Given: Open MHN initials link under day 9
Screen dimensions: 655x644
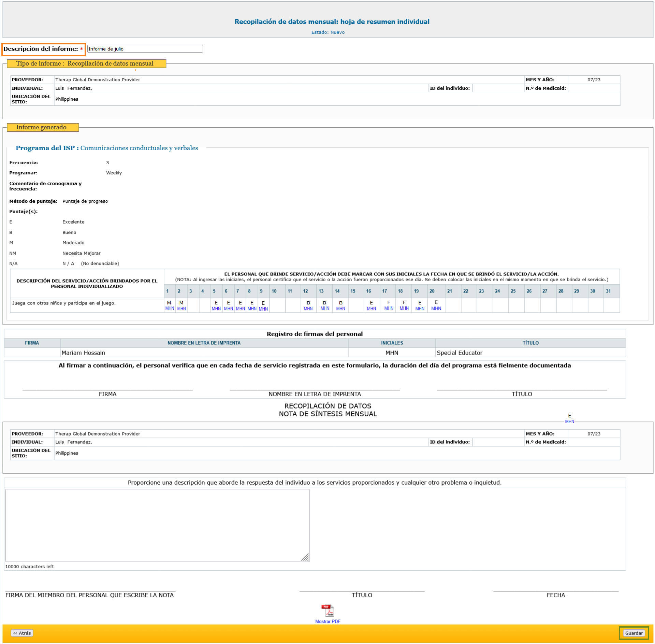Looking at the screenshot, I should click(263, 309).
